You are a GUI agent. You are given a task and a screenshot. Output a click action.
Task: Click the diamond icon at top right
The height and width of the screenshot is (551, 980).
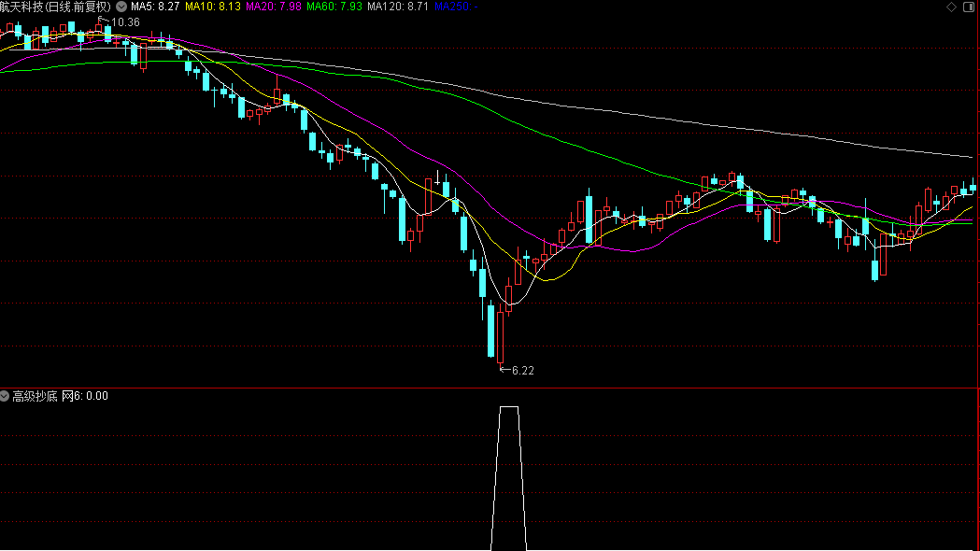point(951,7)
